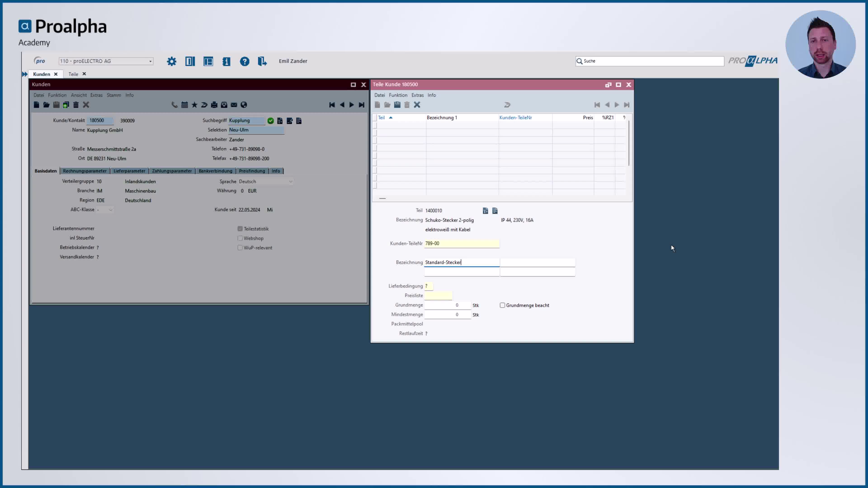Go to next record in Kunden window
868x488 pixels.
(351, 105)
